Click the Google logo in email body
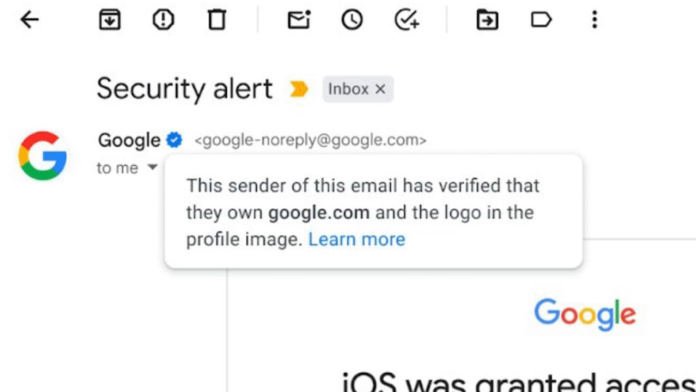 click(x=585, y=314)
